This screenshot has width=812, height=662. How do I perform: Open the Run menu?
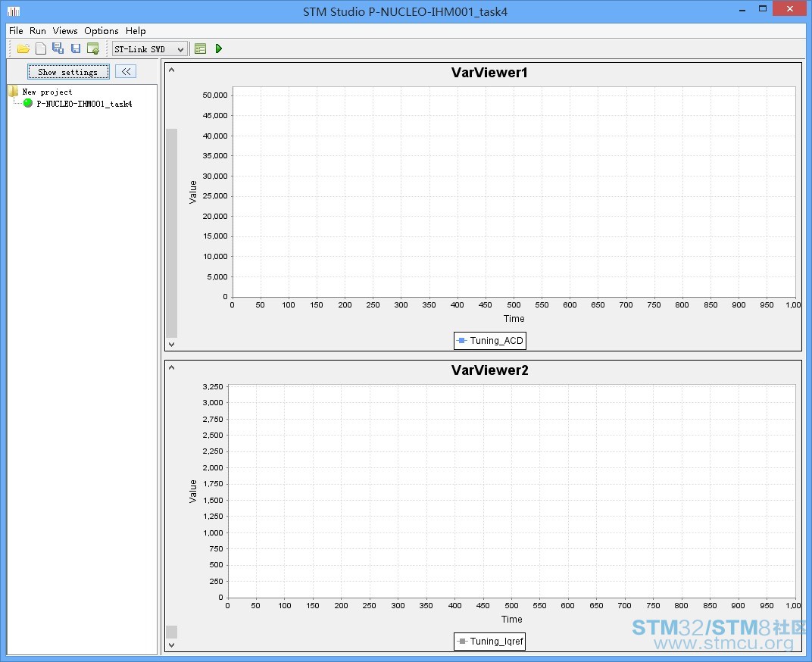(x=38, y=31)
